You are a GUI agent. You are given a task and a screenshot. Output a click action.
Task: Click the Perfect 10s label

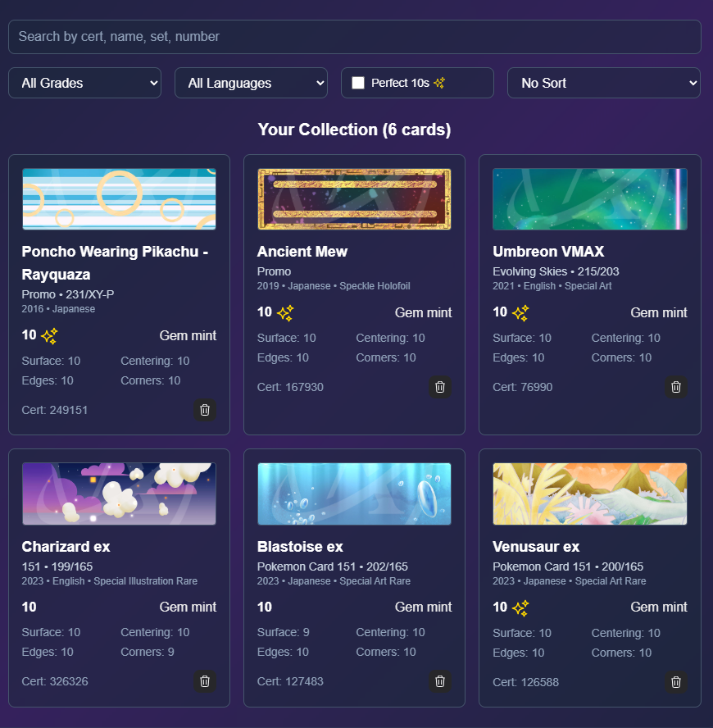pos(400,83)
